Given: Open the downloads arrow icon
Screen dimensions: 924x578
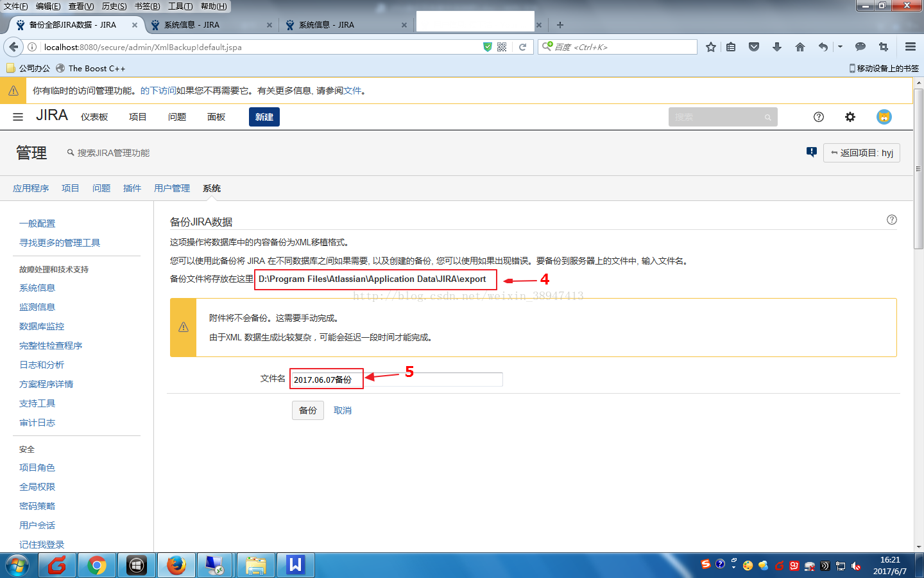Looking at the screenshot, I should click(x=777, y=47).
